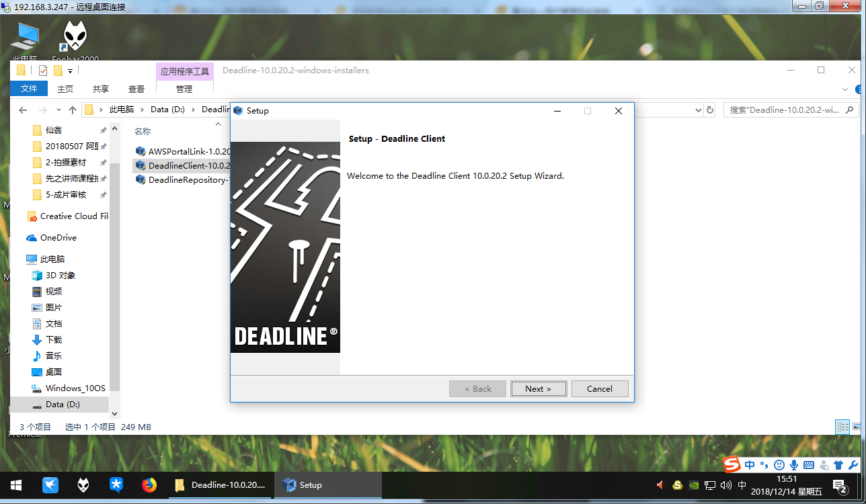The image size is (866, 504).
Task: Click the Sogou input method icon
Action: click(x=732, y=464)
